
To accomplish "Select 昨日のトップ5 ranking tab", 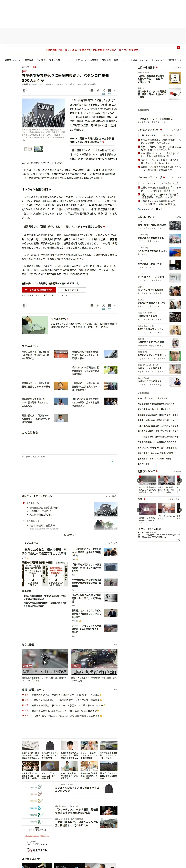I will tap(170, 135).
